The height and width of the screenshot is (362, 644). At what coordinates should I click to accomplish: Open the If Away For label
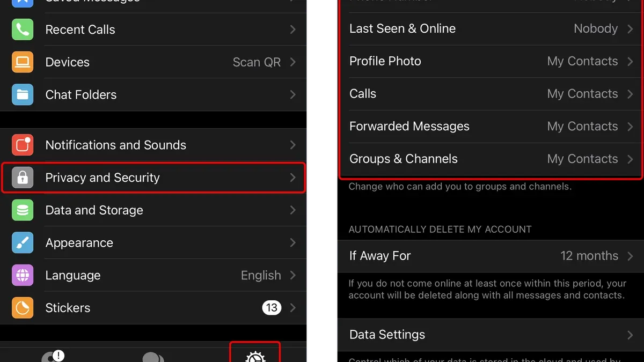(x=380, y=256)
